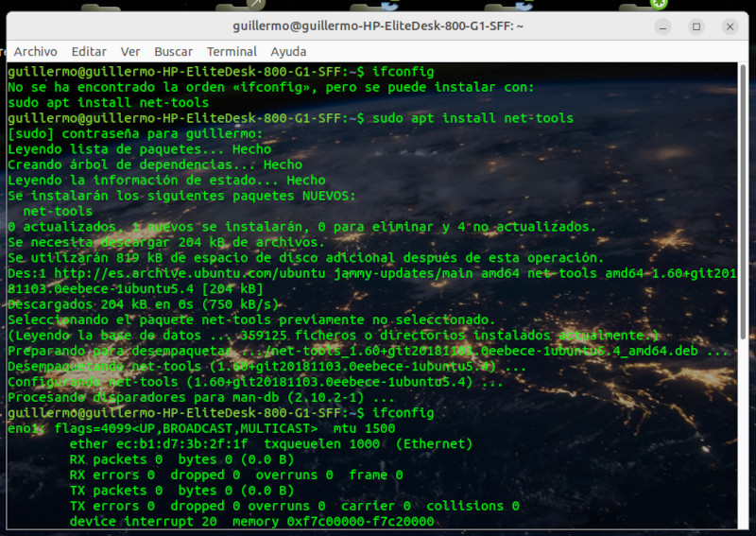Click the 'Desempaquetando net-tools' line
This screenshot has height=536, width=756.
coord(266,366)
